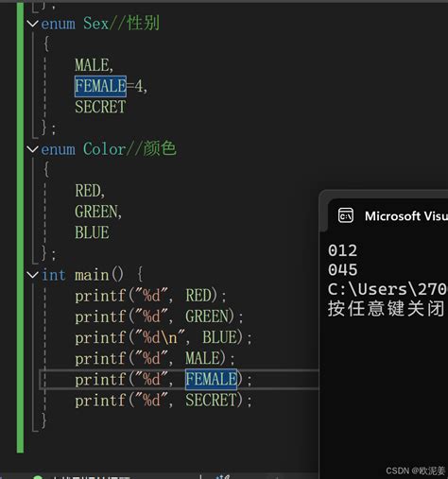The image size is (448, 479).
Task: Click BLUE in the Color enum
Action: click(x=92, y=232)
